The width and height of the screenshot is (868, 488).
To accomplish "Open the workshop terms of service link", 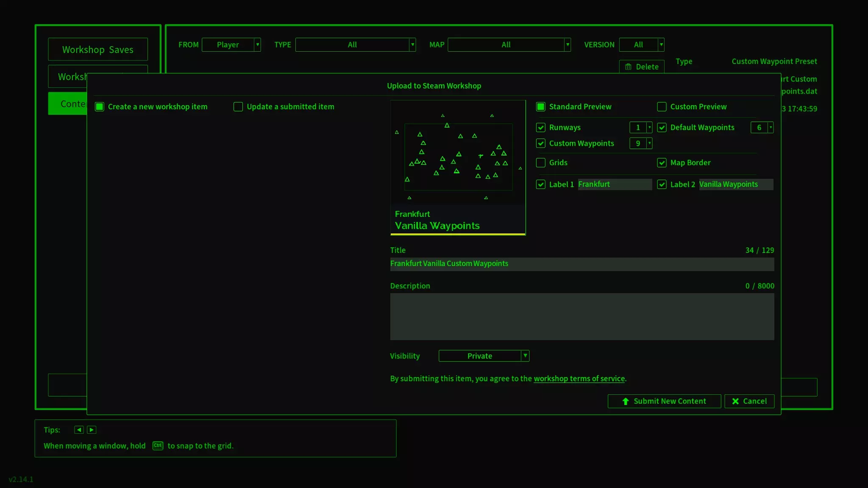I will point(579,379).
